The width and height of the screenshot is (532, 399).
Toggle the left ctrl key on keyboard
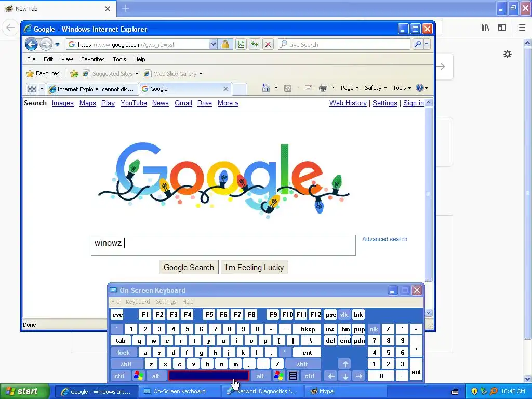point(119,376)
